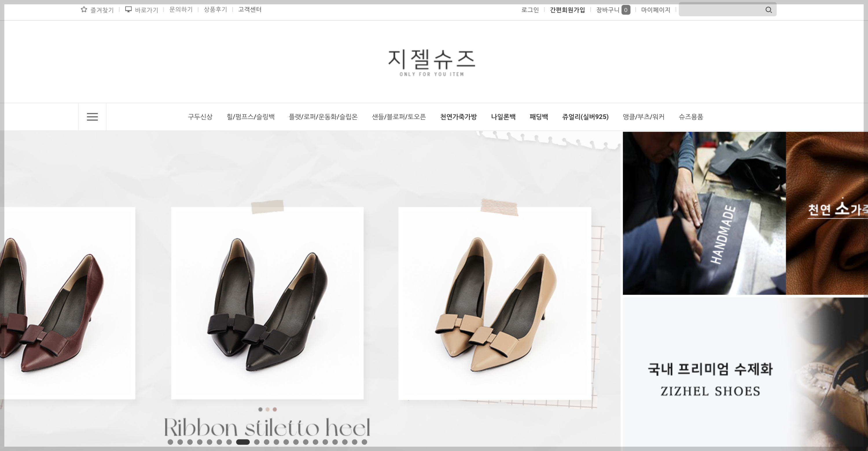
Task: Open the 구두신상 category menu
Action: click(x=201, y=117)
